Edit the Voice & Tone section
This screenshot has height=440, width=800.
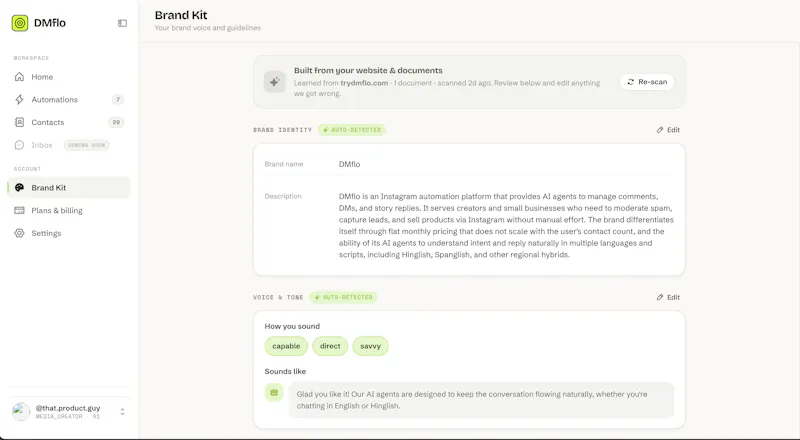tap(668, 297)
